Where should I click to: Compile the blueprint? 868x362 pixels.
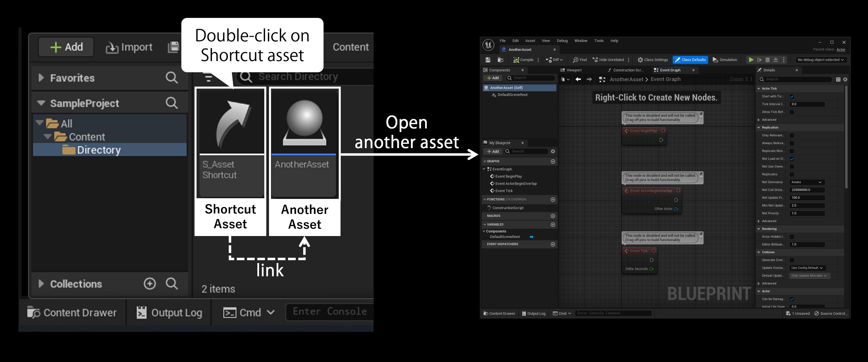coord(523,60)
